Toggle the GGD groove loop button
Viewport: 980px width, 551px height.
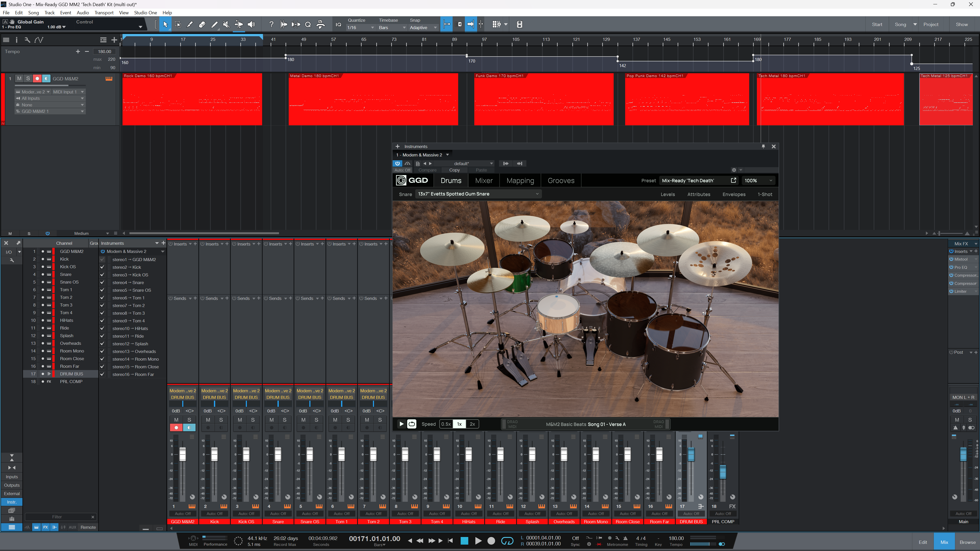pyautogui.click(x=412, y=424)
